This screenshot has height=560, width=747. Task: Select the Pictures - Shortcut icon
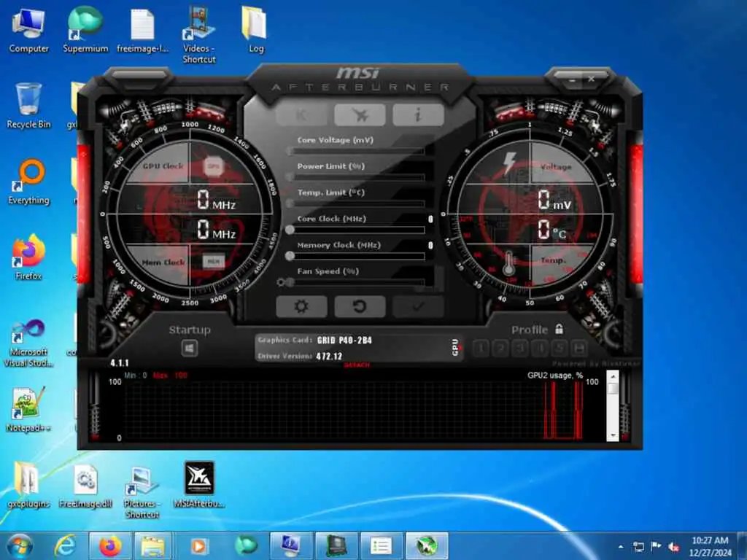click(x=142, y=491)
